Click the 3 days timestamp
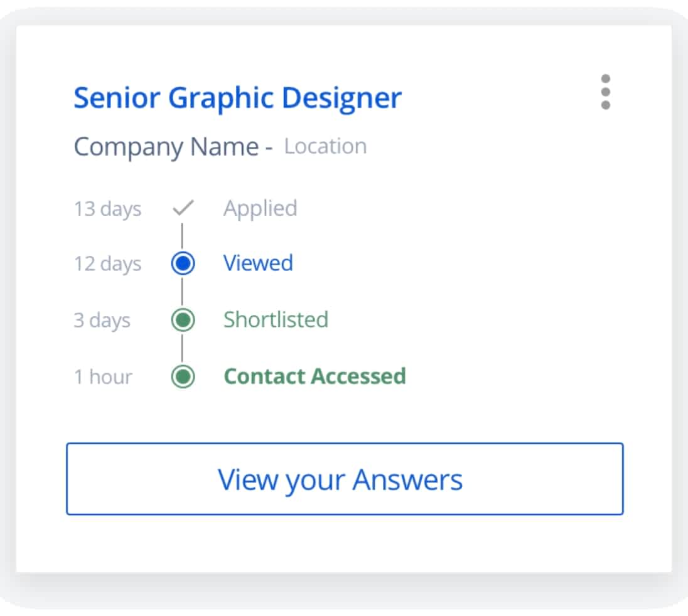The image size is (688, 616). (102, 320)
